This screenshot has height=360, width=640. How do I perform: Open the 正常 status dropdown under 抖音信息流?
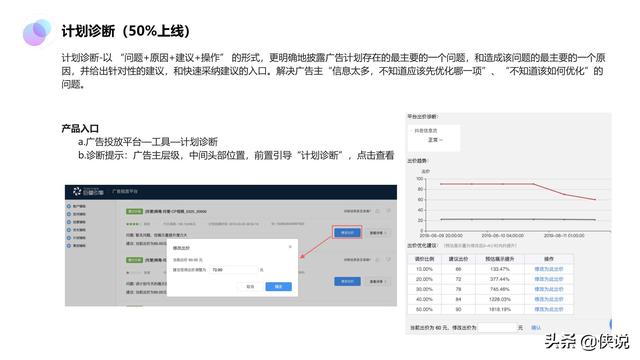(x=435, y=140)
